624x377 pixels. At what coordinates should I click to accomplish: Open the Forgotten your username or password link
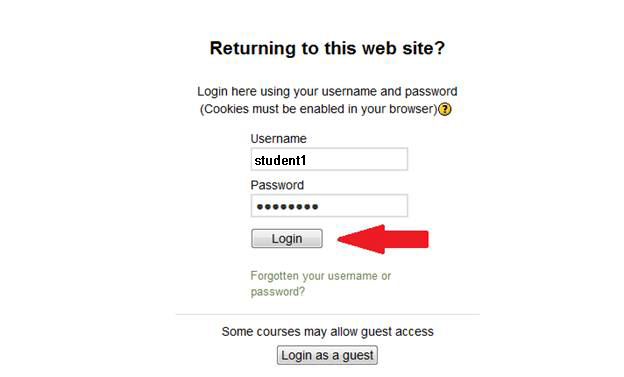tap(321, 283)
